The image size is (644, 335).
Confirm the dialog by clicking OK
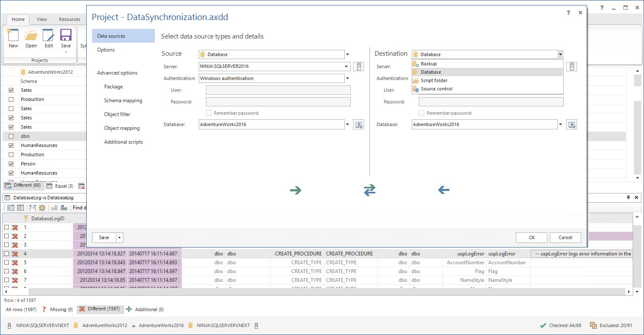(x=531, y=237)
